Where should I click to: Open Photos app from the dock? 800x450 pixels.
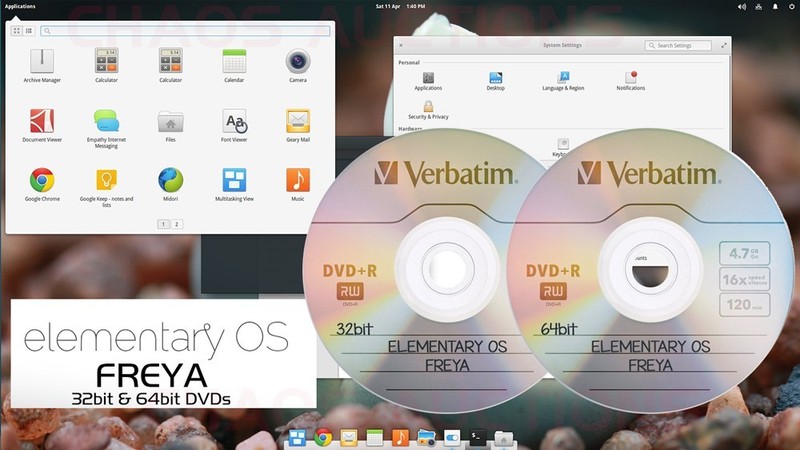point(426,438)
